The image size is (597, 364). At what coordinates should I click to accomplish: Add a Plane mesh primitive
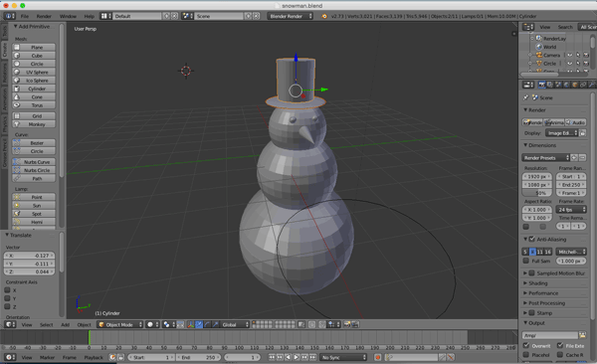34,47
